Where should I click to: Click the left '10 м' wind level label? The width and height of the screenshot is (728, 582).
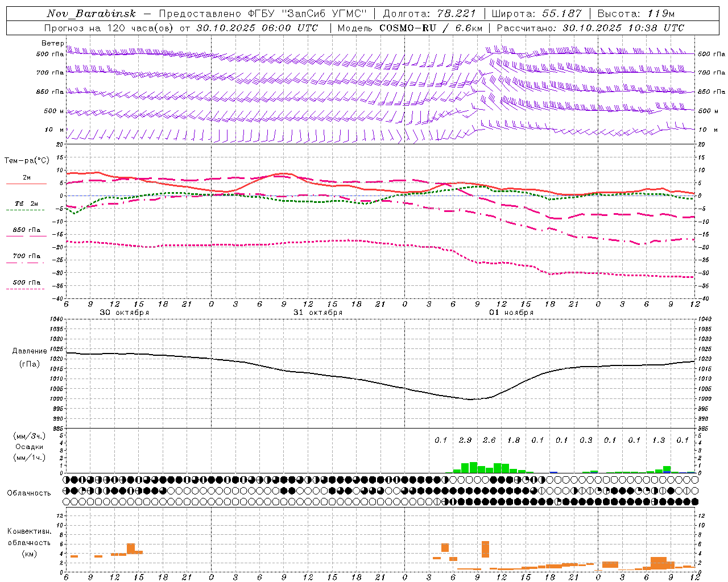[55, 130]
